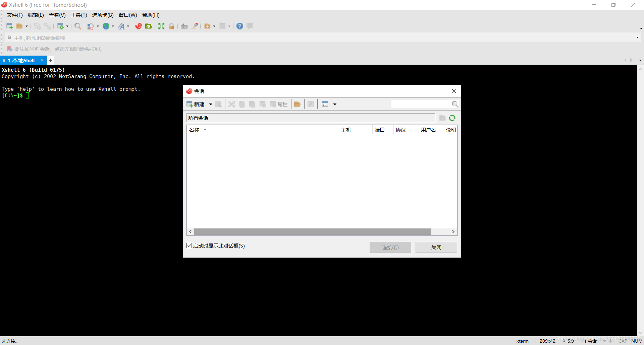Sort sessions by 协议 column header

[x=406, y=130]
